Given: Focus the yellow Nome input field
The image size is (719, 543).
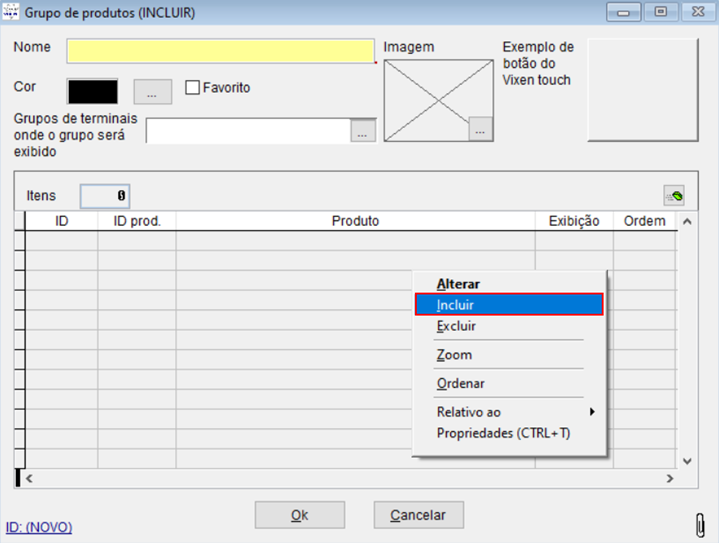Looking at the screenshot, I should tap(220, 51).
